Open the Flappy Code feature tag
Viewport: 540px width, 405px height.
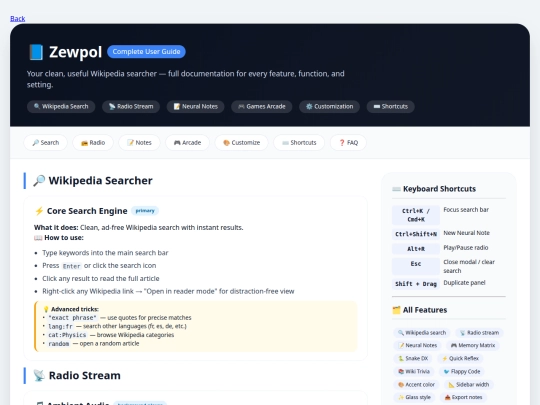(x=461, y=372)
